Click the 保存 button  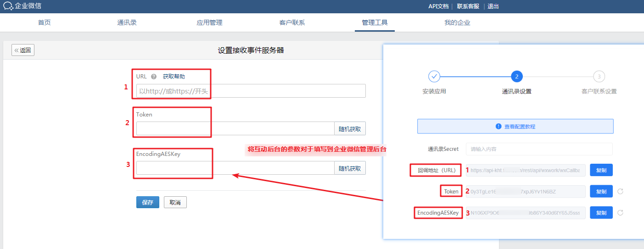(148, 202)
